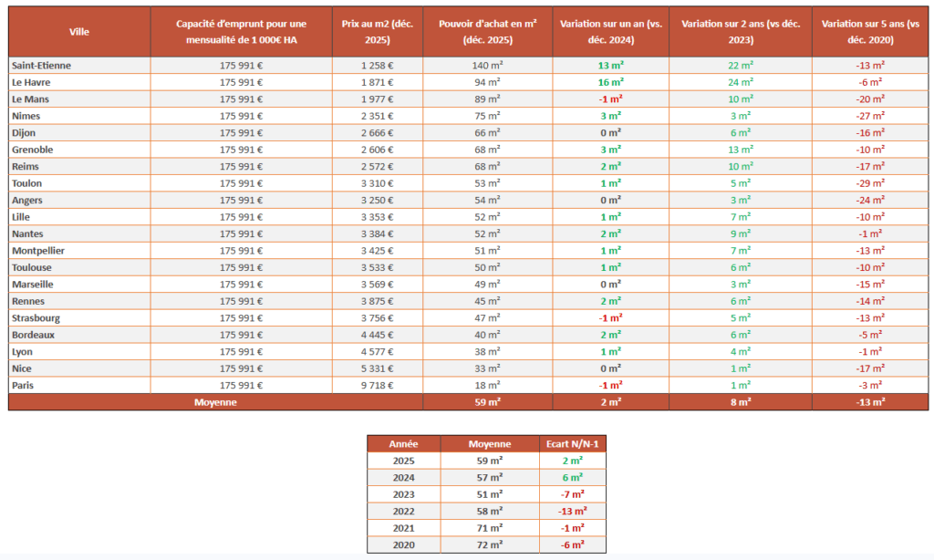Select the Capacité d'emprunt column header
This screenshot has width=934, height=560.
coord(241,32)
